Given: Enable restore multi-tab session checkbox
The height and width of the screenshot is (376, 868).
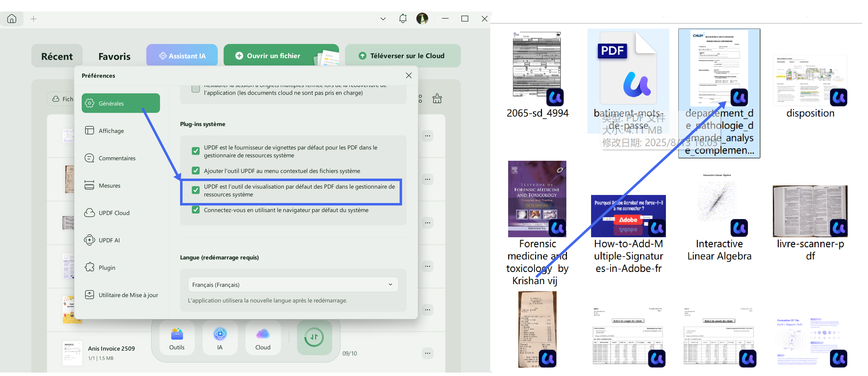Looking at the screenshot, I should pyautogui.click(x=195, y=89).
